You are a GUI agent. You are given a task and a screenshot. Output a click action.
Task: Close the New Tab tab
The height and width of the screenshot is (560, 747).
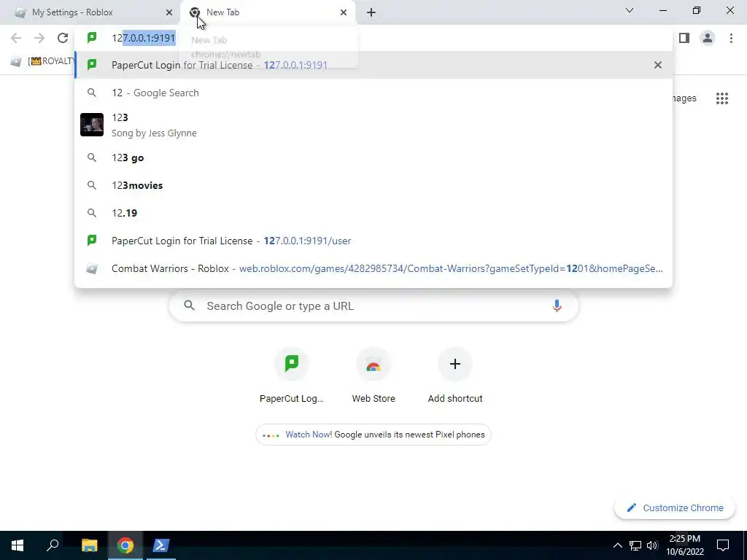pos(344,12)
